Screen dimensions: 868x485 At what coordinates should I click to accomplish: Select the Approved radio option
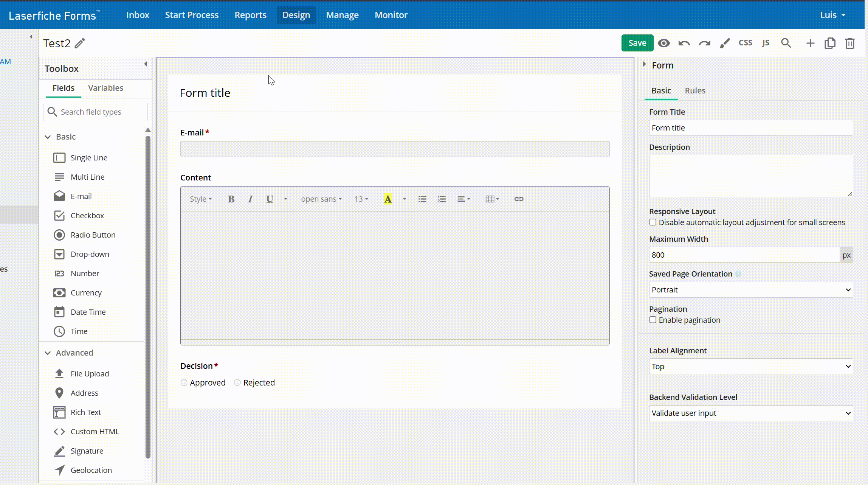point(184,383)
